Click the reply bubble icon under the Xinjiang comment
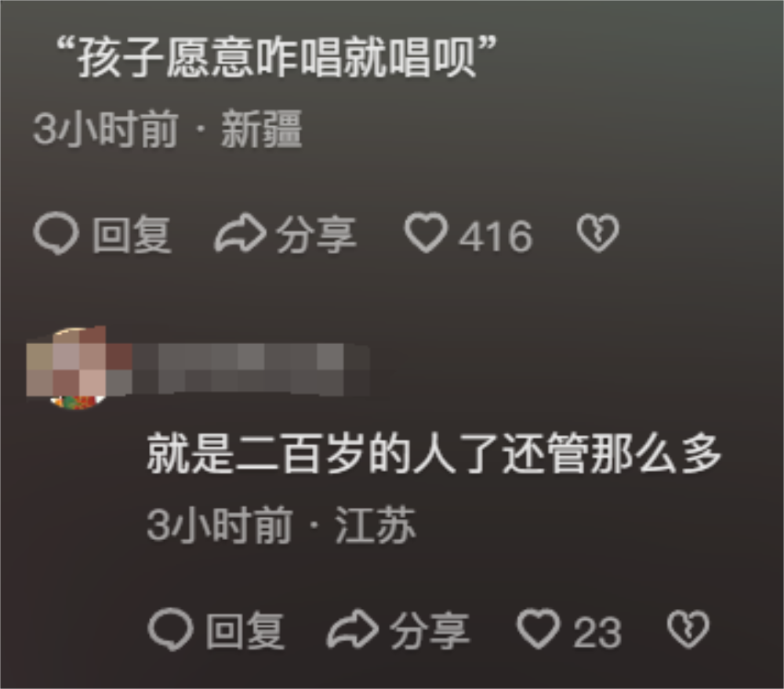Viewport: 784px width, 689px height. 56,234
